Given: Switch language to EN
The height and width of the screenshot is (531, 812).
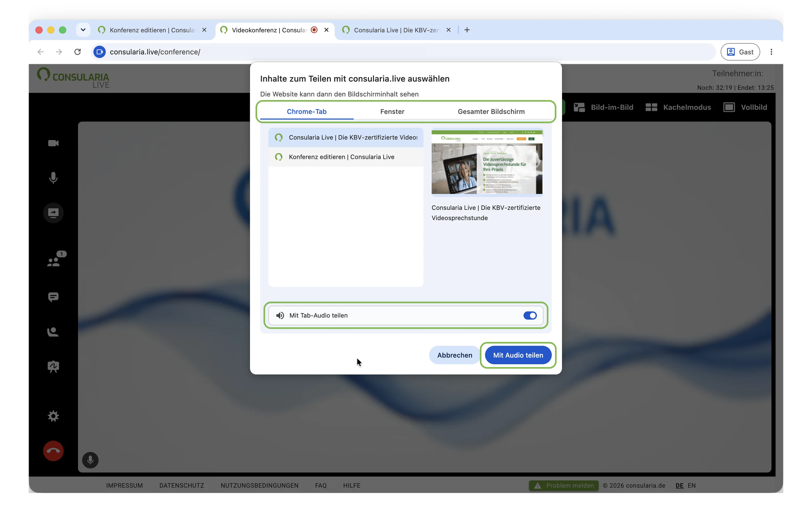Looking at the screenshot, I should (x=691, y=485).
